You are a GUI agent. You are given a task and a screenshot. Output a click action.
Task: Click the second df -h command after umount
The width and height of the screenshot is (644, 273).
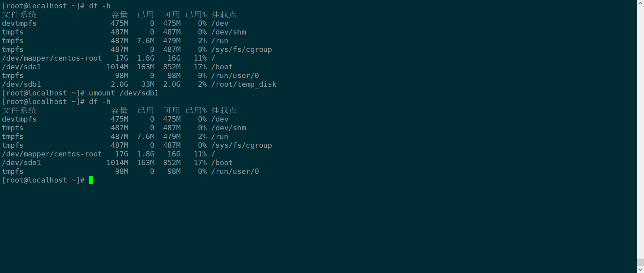point(100,102)
